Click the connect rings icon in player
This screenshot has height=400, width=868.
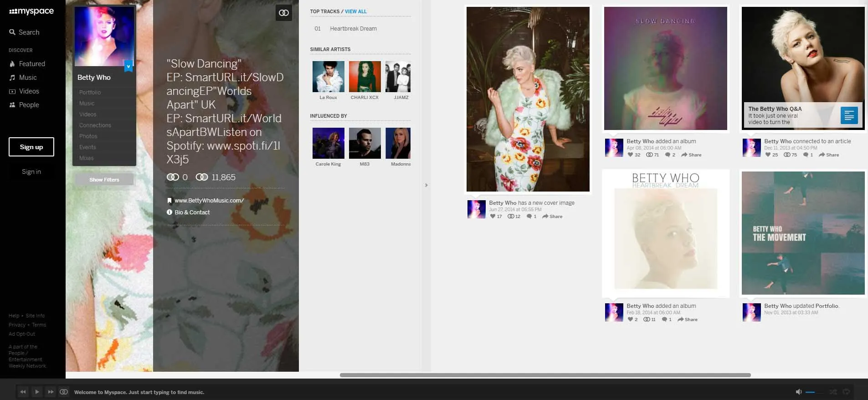(x=64, y=392)
